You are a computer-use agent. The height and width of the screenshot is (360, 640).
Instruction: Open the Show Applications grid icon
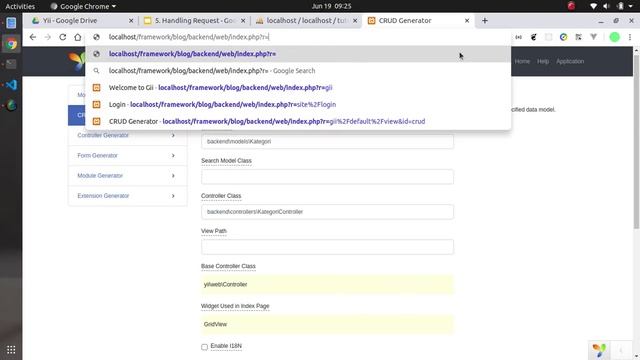pos(11,350)
